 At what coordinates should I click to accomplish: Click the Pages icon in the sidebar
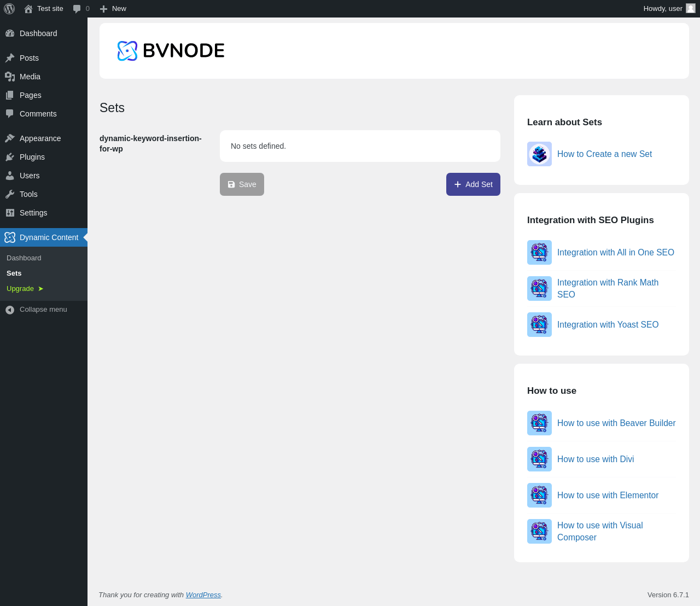(x=10, y=95)
